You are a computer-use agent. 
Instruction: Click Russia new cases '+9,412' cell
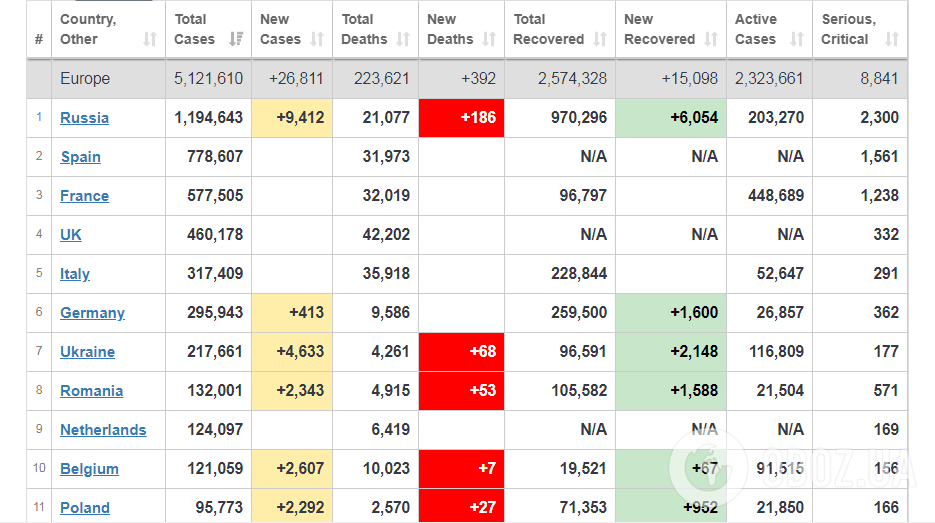pos(292,118)
